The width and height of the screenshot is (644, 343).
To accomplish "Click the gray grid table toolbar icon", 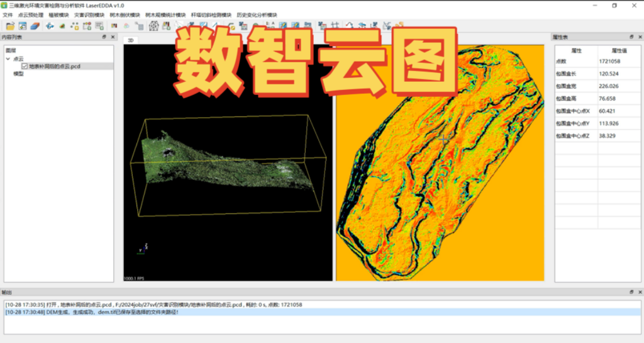I will pyautogui.click(x=139, y=26).
